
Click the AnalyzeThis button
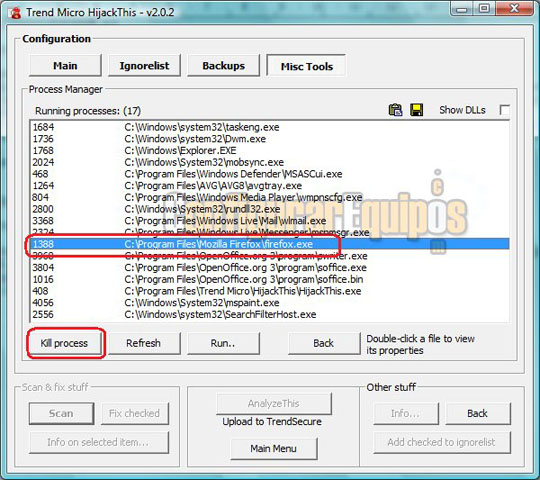tap(274, 403)
